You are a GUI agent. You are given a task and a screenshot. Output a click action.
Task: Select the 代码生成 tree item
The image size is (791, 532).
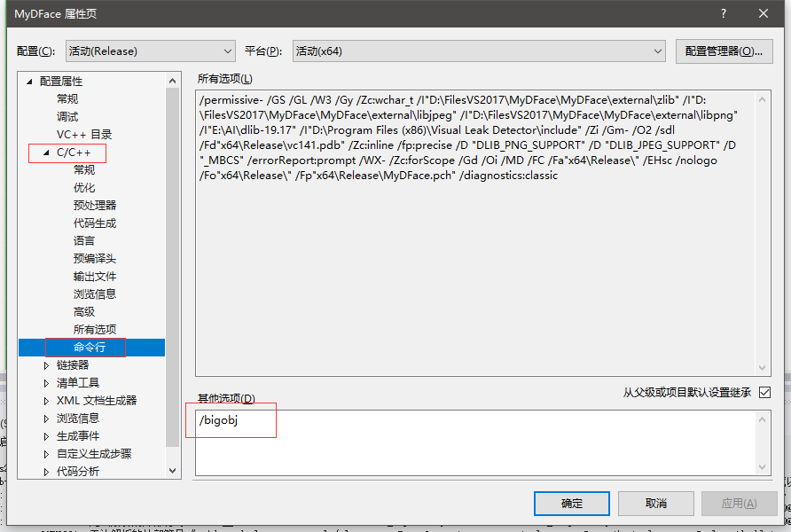95,223
